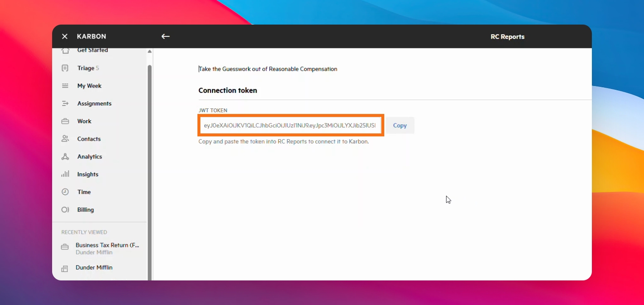The height and width of the screenshot is (305, 644).
Task: Click the Time clock icon
Action: (x=65, y=192)
